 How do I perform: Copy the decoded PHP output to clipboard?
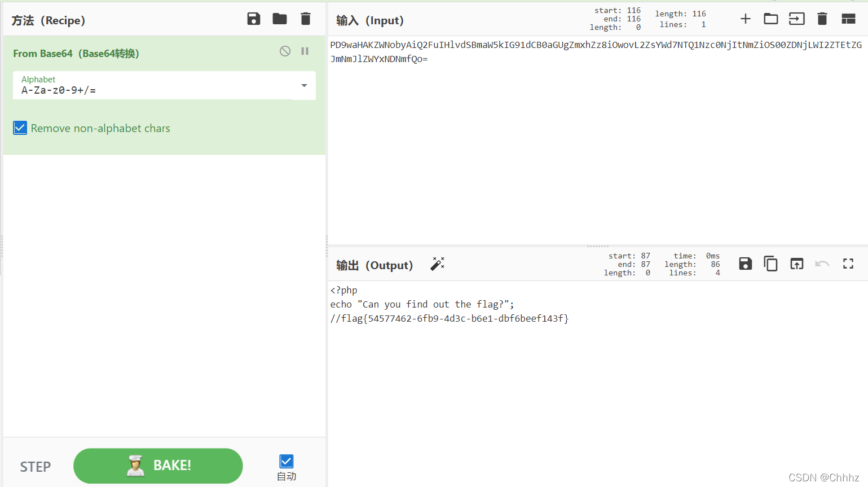click(x=771, y=264)
